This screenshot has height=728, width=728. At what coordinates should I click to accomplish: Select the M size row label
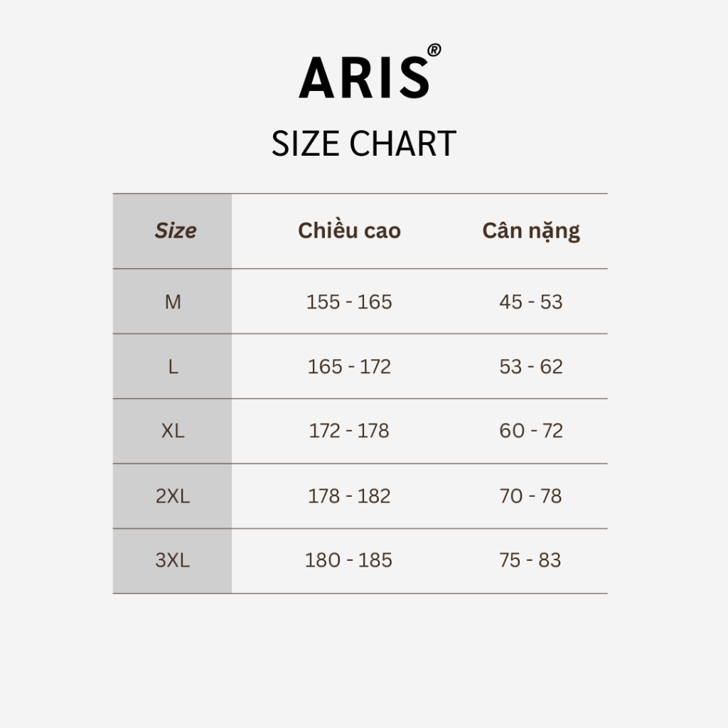[173, 302]
